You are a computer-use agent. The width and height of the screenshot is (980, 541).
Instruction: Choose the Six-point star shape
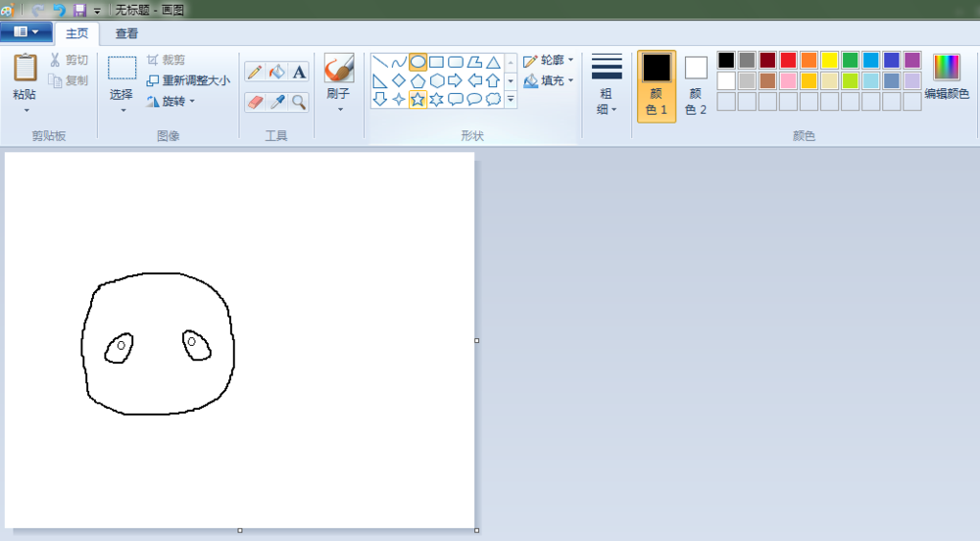437,99
